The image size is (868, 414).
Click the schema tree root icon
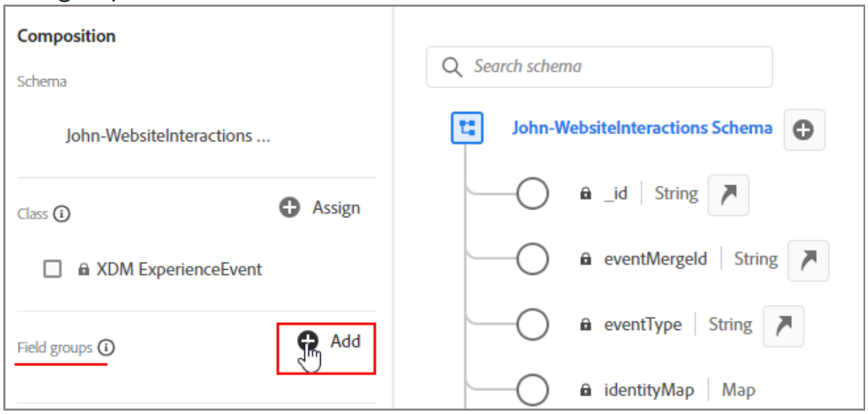tap(467, 129)
